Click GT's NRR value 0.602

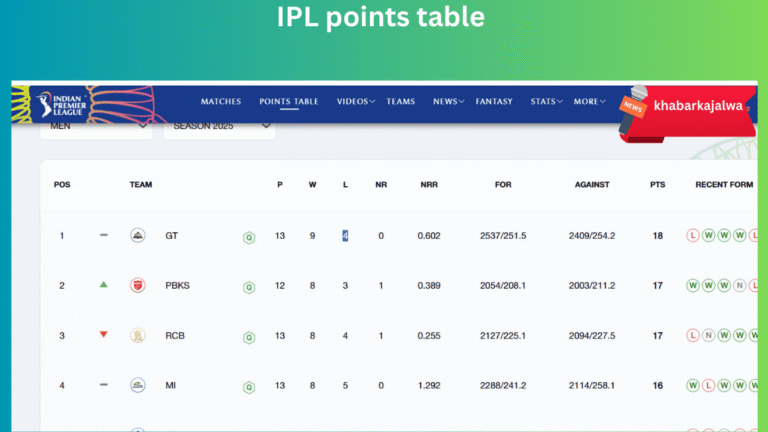tap(429, 236)
